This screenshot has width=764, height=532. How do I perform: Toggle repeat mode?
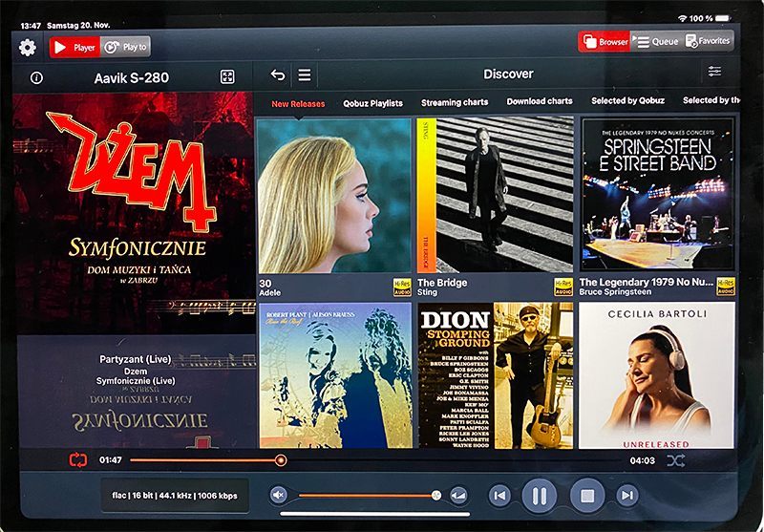[78, 460]
